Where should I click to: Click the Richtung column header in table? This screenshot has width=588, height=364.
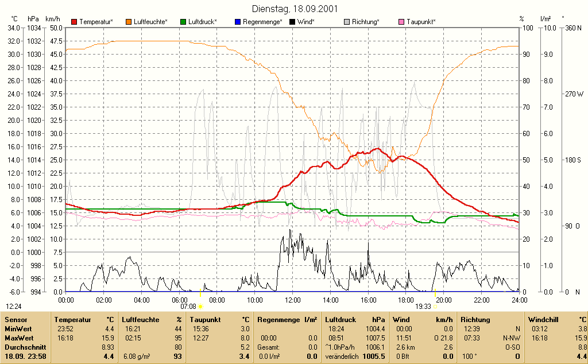(475, 320)
